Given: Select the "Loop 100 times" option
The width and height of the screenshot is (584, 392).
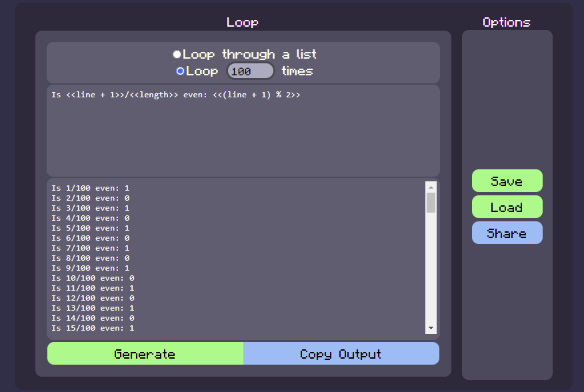Looking at the screenshot, I should (180, 71).
